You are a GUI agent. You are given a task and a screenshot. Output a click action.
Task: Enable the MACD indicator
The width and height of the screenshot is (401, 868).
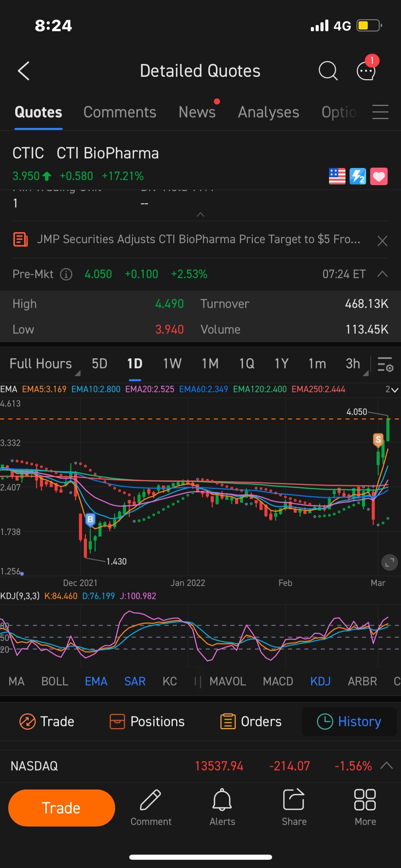pos(278,681)
